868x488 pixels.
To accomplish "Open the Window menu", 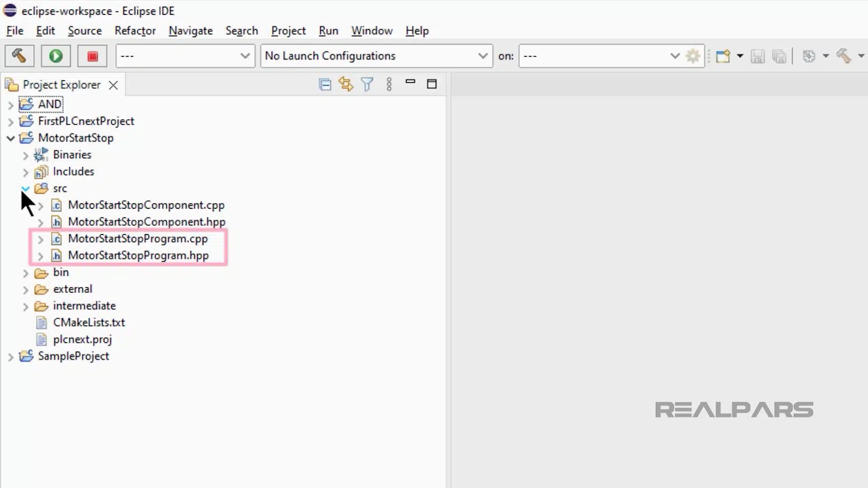I will coord(372,31).
